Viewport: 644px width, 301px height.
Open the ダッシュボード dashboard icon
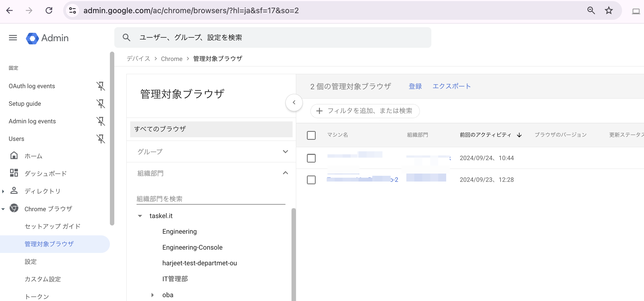point(14,173)
